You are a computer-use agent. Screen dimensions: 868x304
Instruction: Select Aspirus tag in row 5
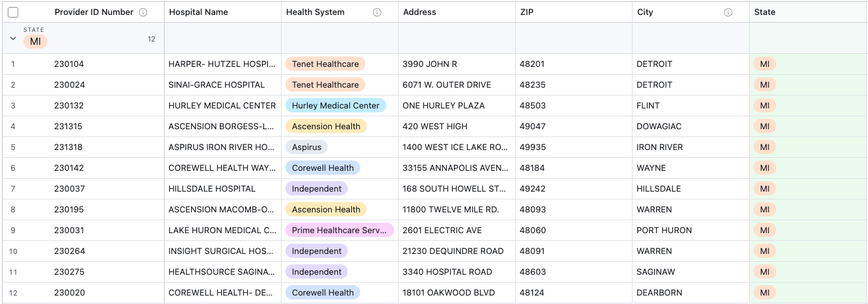point(306,147)
